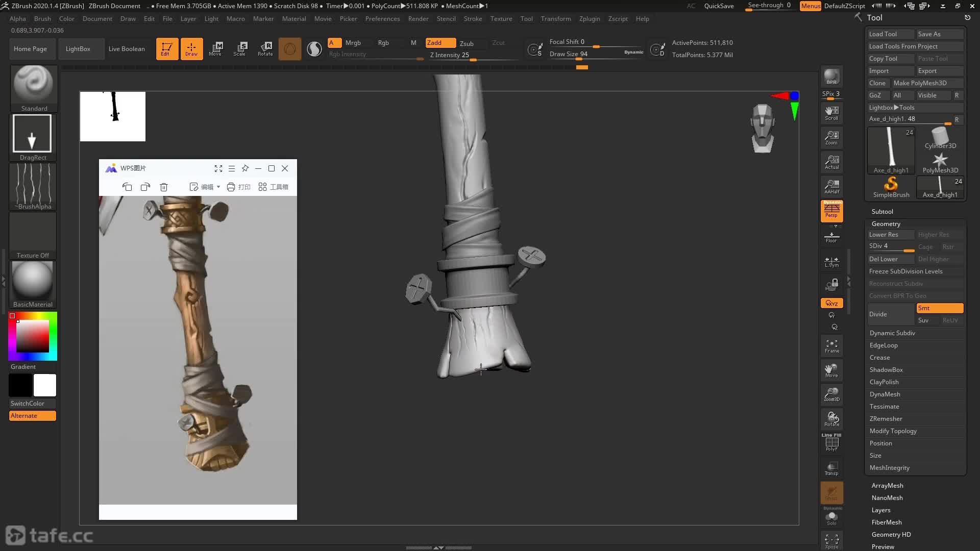This screenshot has width=980, height=551.
Task: Click the WPS delete image icon
Action: click(x=164, y=187)
